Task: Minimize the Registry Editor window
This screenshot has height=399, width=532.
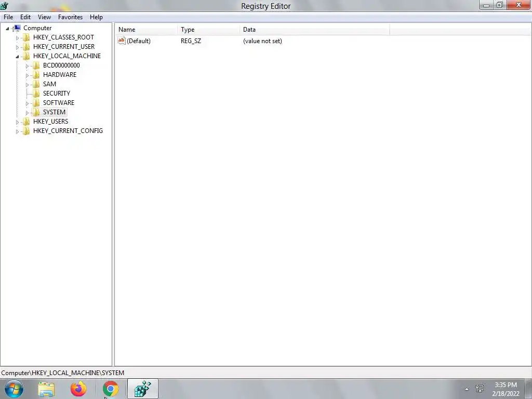Action: pyautogui.click(x=486, y=5)
